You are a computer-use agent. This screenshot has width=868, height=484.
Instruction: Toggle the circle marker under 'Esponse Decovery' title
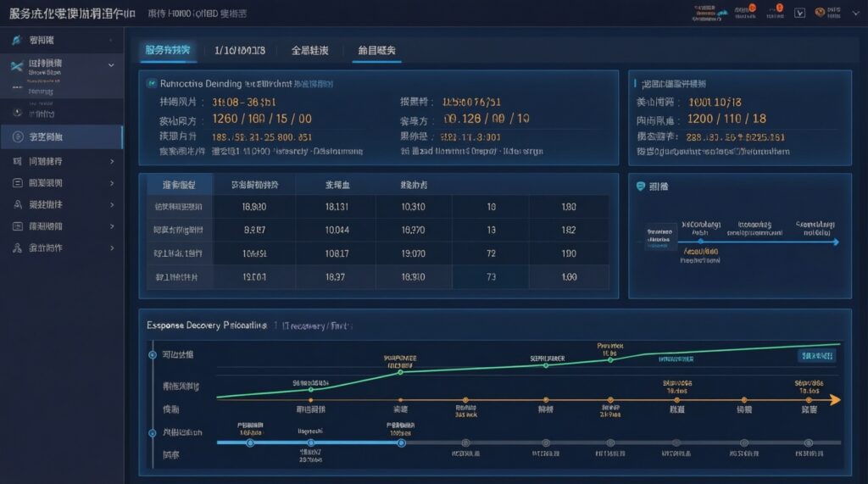pyautogui.click(x=153, y=354)
